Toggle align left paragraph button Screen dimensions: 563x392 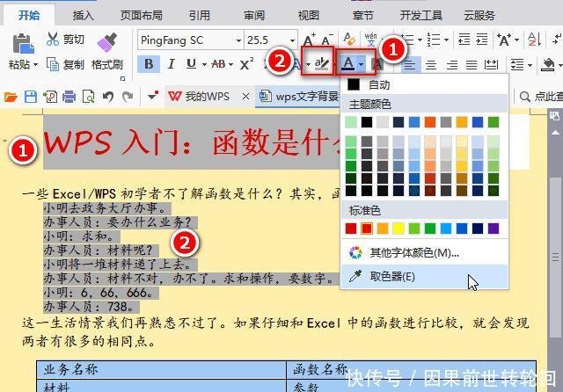(x=411, y=65)
